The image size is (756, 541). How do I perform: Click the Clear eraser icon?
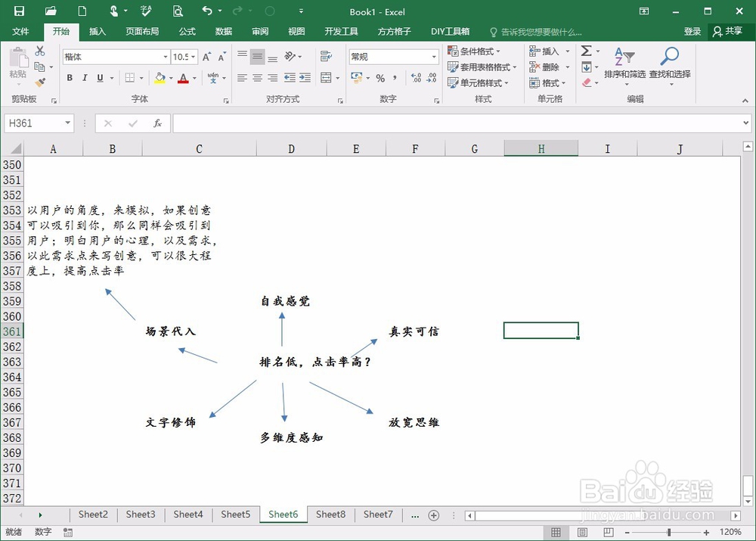587,82
